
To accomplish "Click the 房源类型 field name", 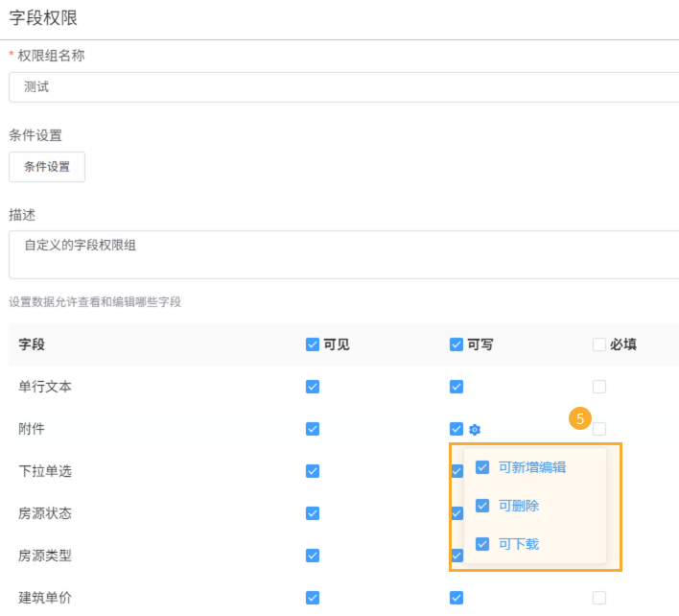I will (x=45, y=556).
